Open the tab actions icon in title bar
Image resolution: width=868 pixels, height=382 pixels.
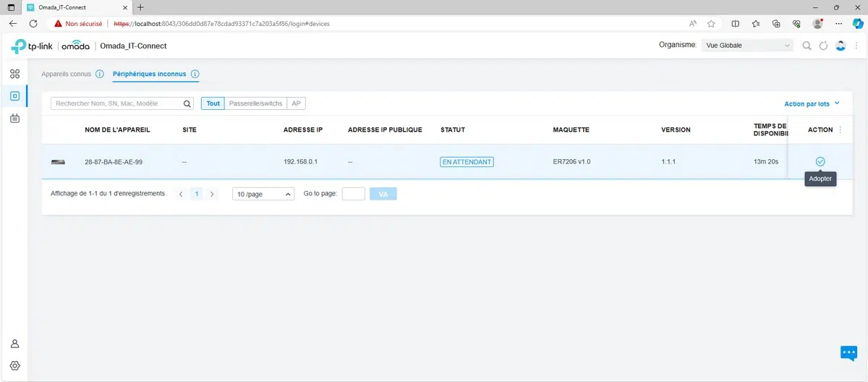tap(11, 7)
